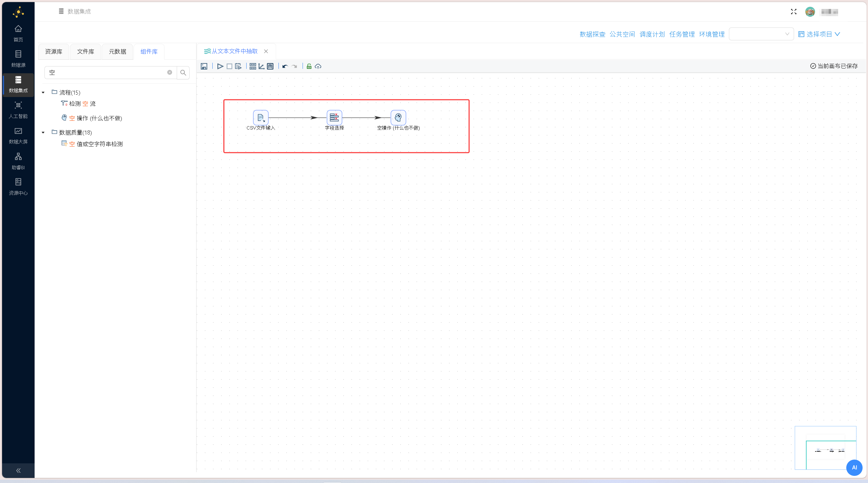Viewport: 868px width, 483px height.
Task: Click the stacked server blocks toolbar icon
Action: click(x=253, y=66)
